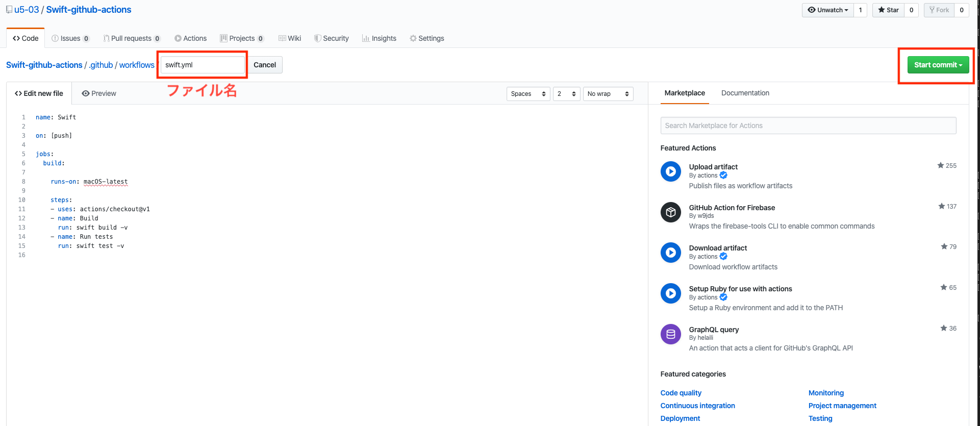The width and height of the screenshot is (980, 426).
Task: Click the workflows breadcrumb link
Action: 137,65
